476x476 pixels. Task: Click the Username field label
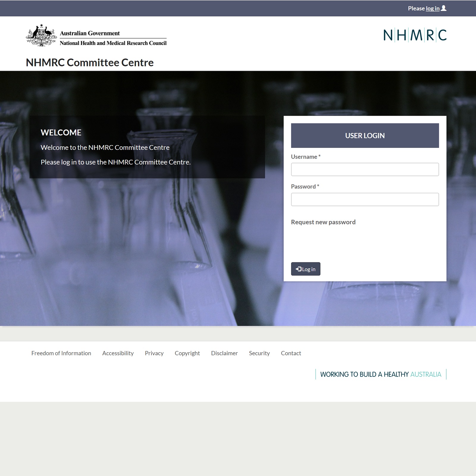pos(306,157)
